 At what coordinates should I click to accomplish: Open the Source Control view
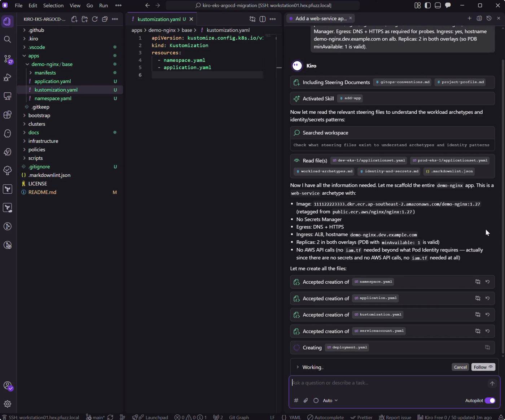coord(7,58)
